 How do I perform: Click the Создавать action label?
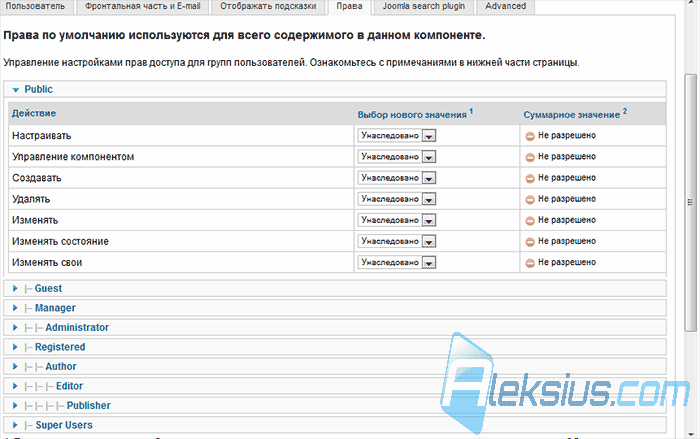pos(37,178)
